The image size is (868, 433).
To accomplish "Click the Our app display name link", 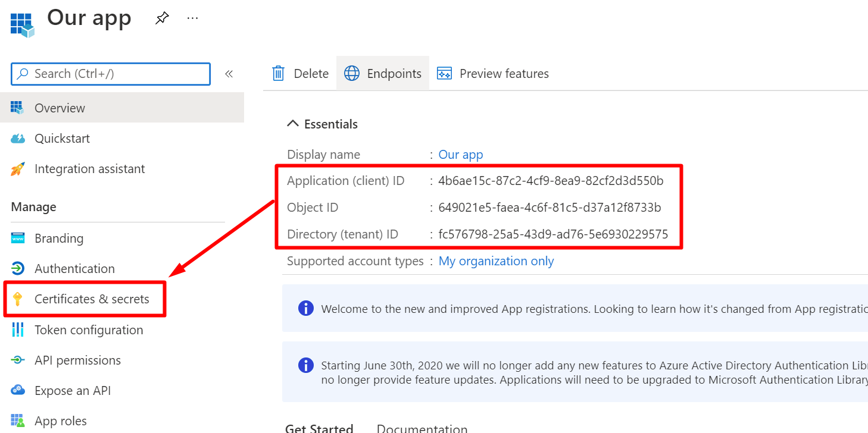I will 460,155.
